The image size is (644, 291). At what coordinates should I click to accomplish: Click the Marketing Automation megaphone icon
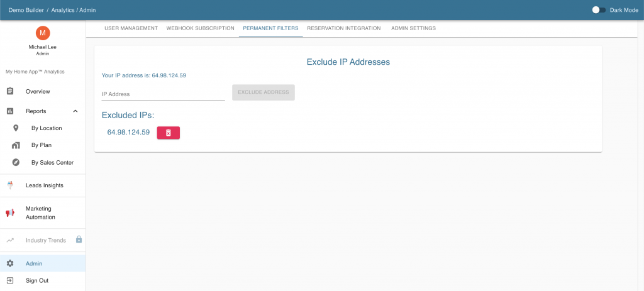click(10, 212)
